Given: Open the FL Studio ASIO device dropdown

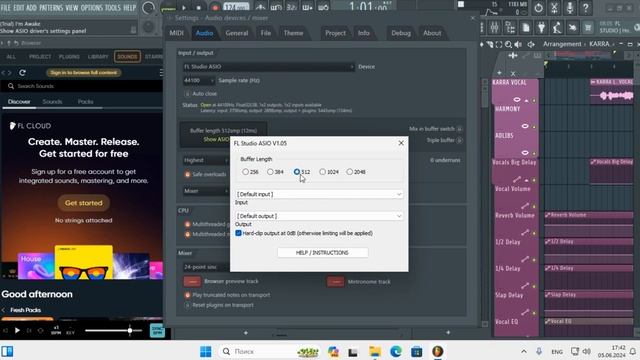Looking at the screenshot, I should click(x=268, y=67).
